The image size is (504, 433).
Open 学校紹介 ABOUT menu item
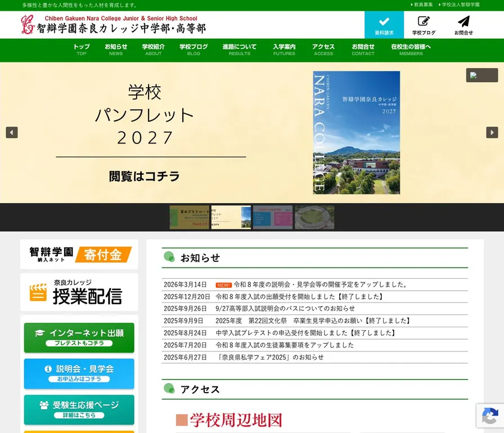(x=154, y=50)
